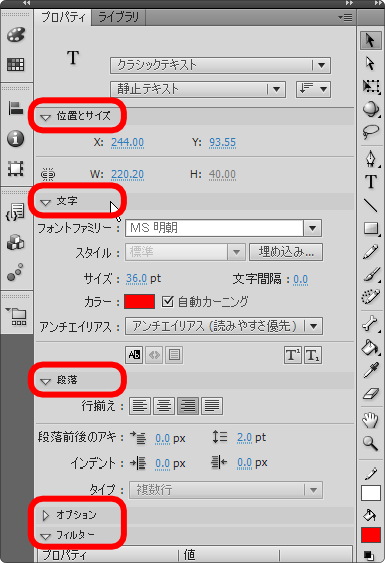Open the Align panel icon
Viewport: 385px width, 563px height.
(16, 108)
